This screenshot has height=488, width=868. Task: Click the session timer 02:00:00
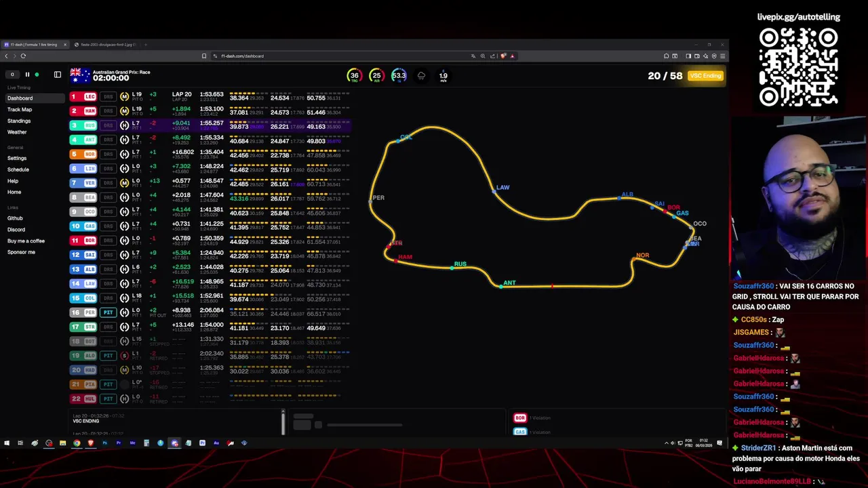click(111, 79)
